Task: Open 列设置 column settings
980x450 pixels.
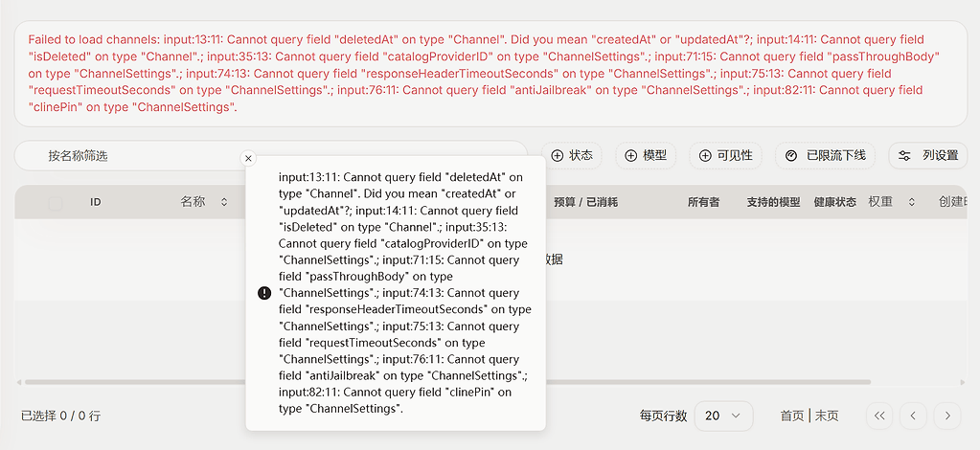Action: tap(927, 156)
